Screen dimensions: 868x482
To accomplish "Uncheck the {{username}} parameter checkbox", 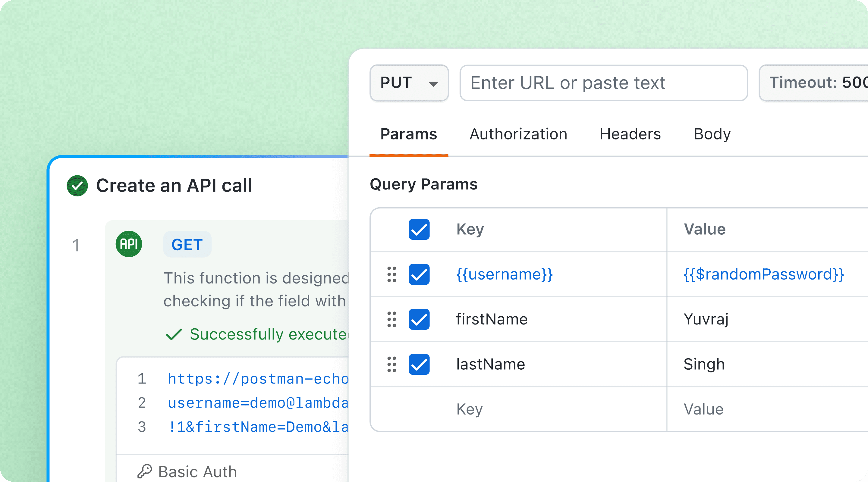I will [419, 274].
